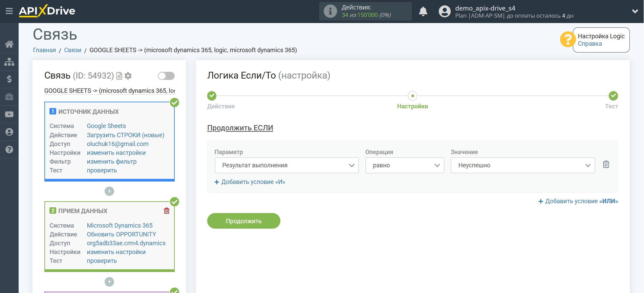Open the actions info icon
This screenshot has height=293, width=644.
pyautogui.click(x=330, y=11)
